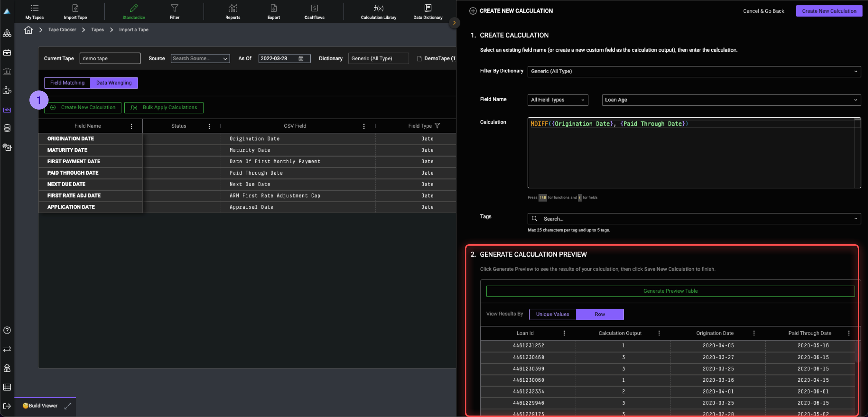868x417 pixels.
Task: Switch to Field Matching view
Action: tap(67, 83)
